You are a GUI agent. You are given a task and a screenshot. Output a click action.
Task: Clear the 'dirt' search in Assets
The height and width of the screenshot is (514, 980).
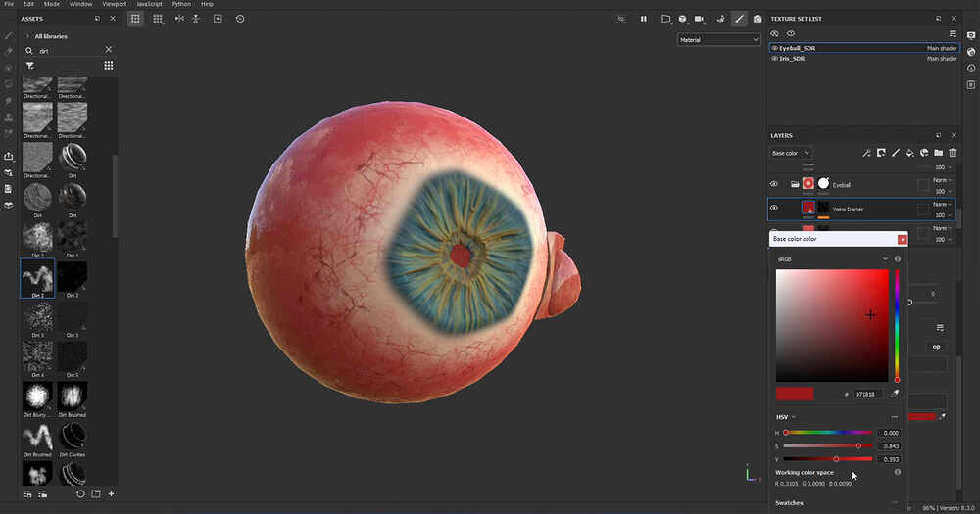tap(109, 50)
